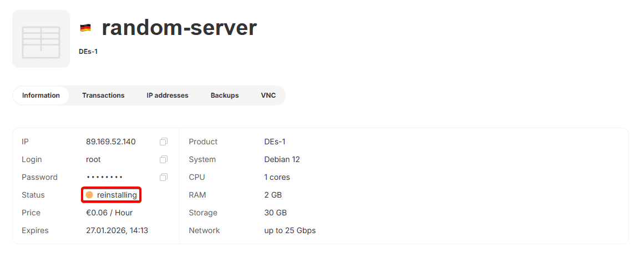The width and height of the screenshot is (644, 267).
Task: Open the Information tab
Action: coord(41,95)
